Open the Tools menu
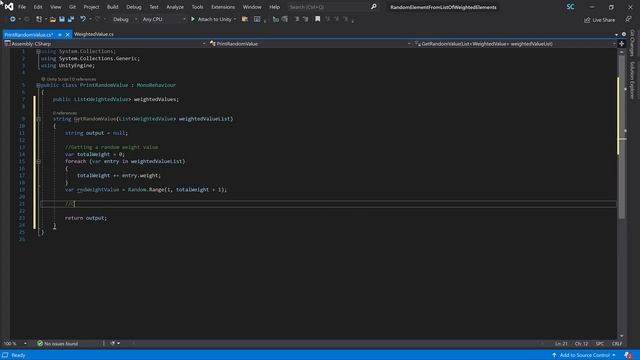 coord(197,7)
